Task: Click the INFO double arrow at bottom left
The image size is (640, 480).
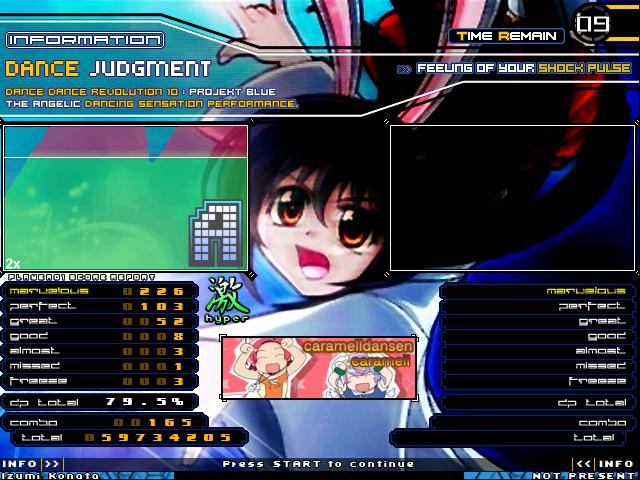Action: coord(52,464)
